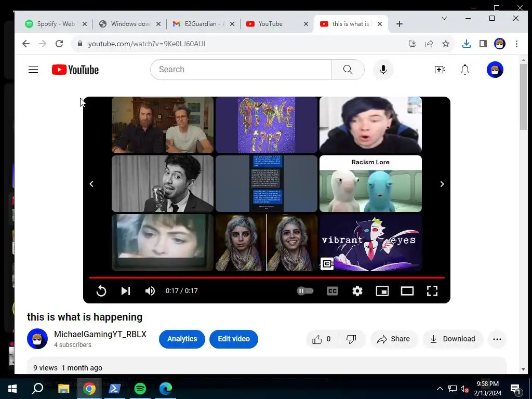Show previous endscreen suggestions

pyautogui.click(x=91, y=184)
